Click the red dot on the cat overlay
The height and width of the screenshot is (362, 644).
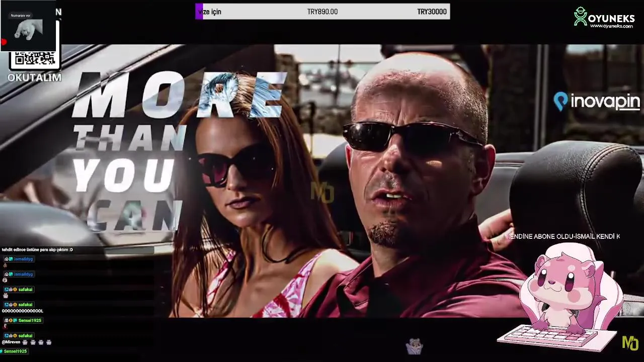click(x=3, y=42)
